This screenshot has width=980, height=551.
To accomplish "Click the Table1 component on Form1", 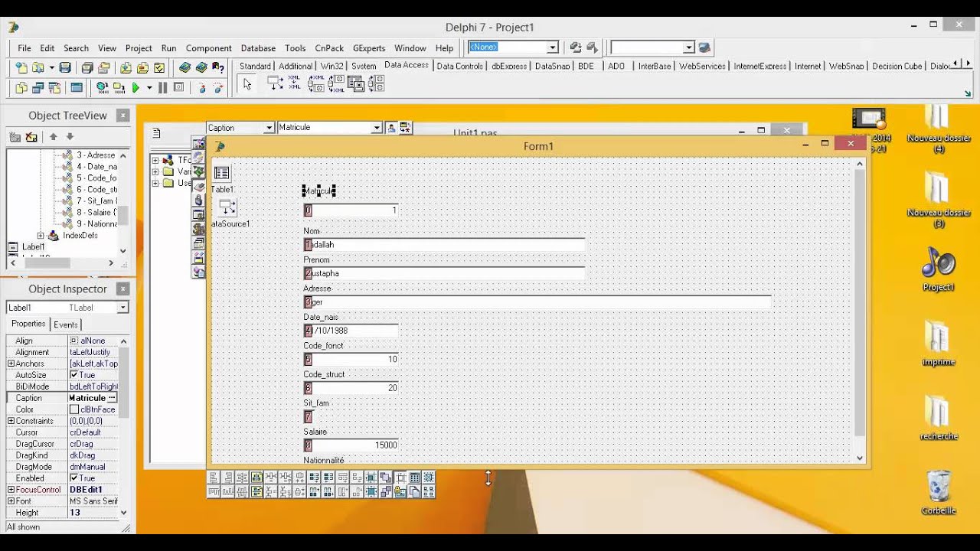I will 221,174.
